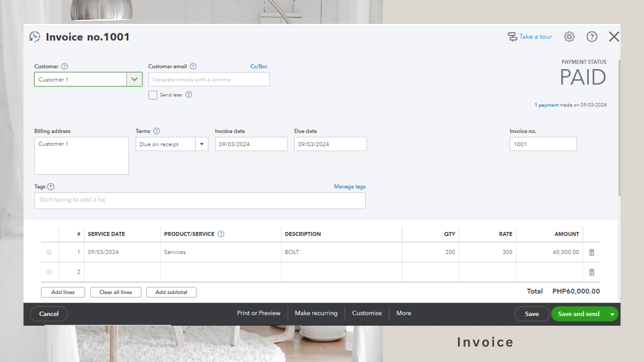Select Print or Preview option
This screenshot has width=644, height=362.
coord(259,313)
